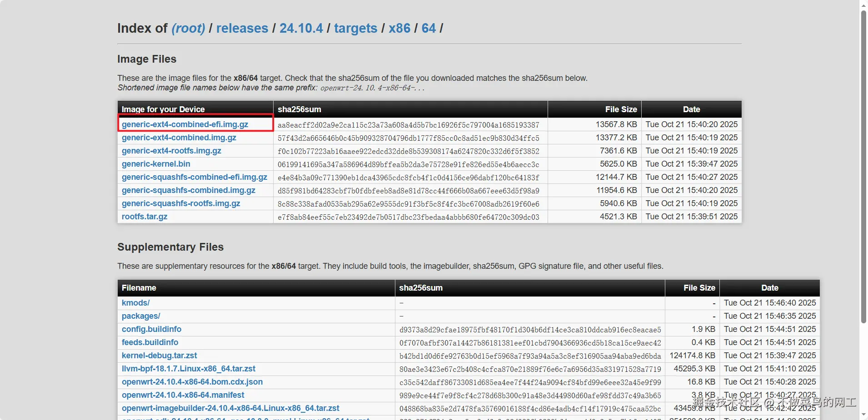Click the sha256sum starting with 'f0c102b77223'
Viewport: 868px width, 420px height.
[x=409, y=151]
